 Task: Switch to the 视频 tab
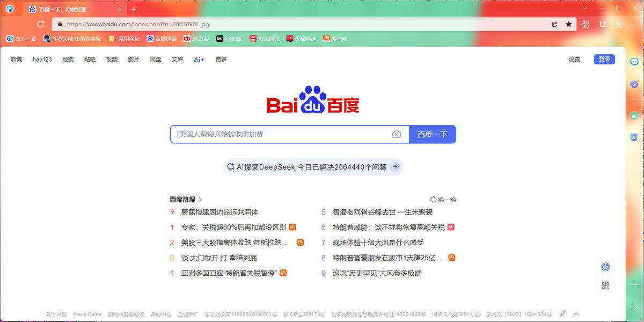pos(112,60)
